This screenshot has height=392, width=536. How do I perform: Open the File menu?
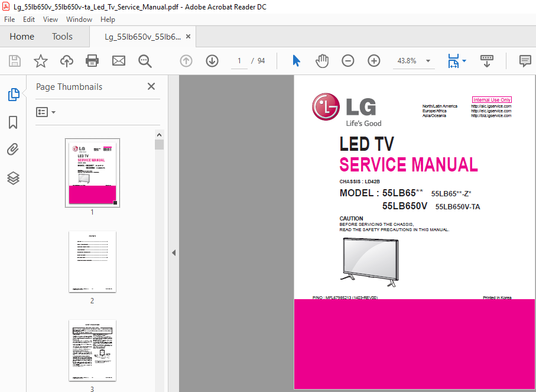tap(9, 20)
